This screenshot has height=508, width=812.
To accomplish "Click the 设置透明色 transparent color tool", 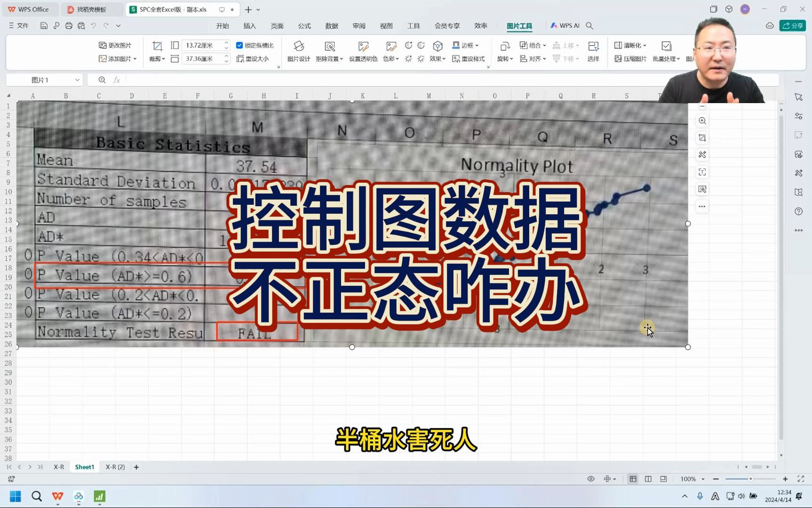I will point(363,51).
